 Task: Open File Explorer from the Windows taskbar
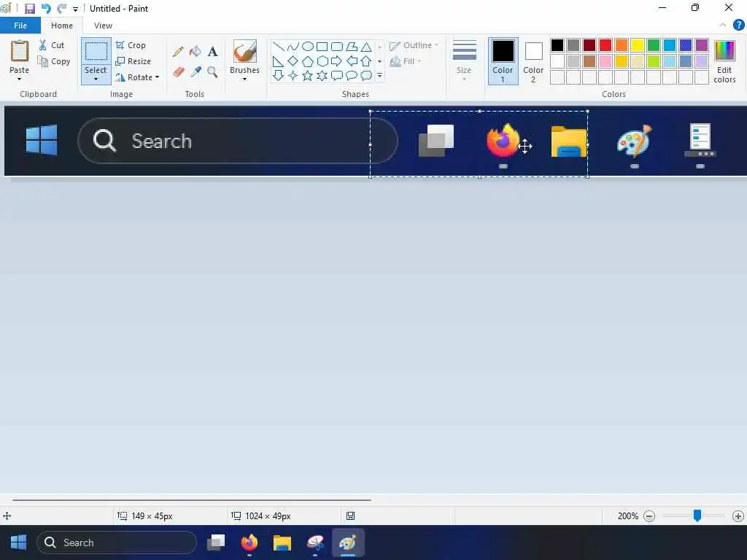tap(282, 542)
